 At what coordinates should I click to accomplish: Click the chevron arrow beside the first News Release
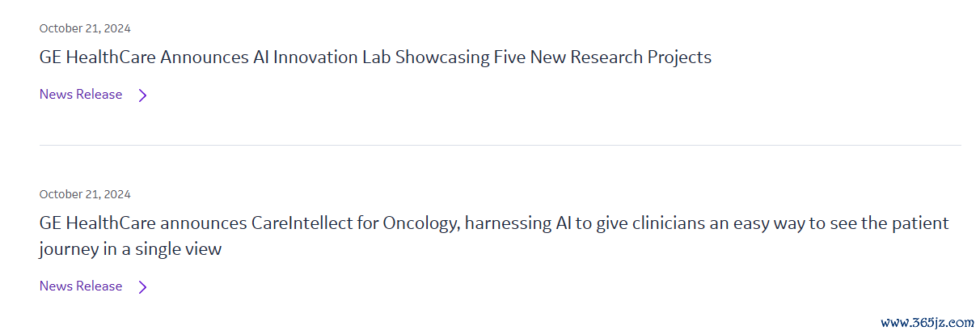point(143,95)
